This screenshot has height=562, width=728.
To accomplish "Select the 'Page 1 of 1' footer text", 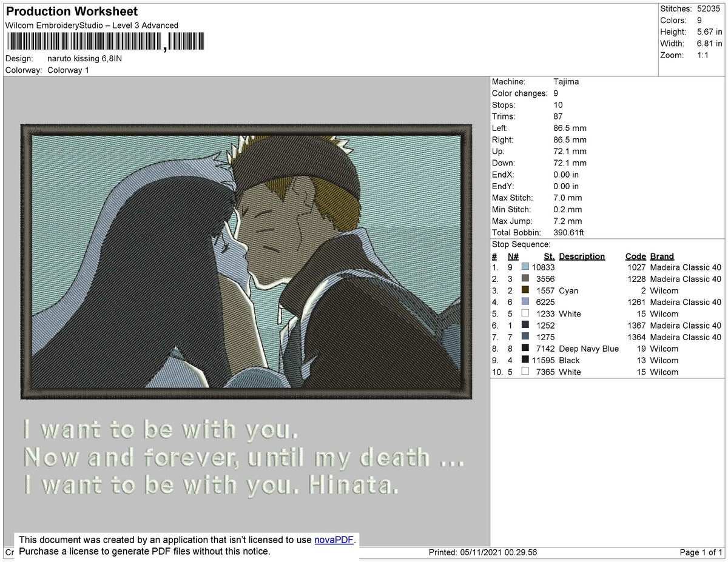I will click(701, 552).
